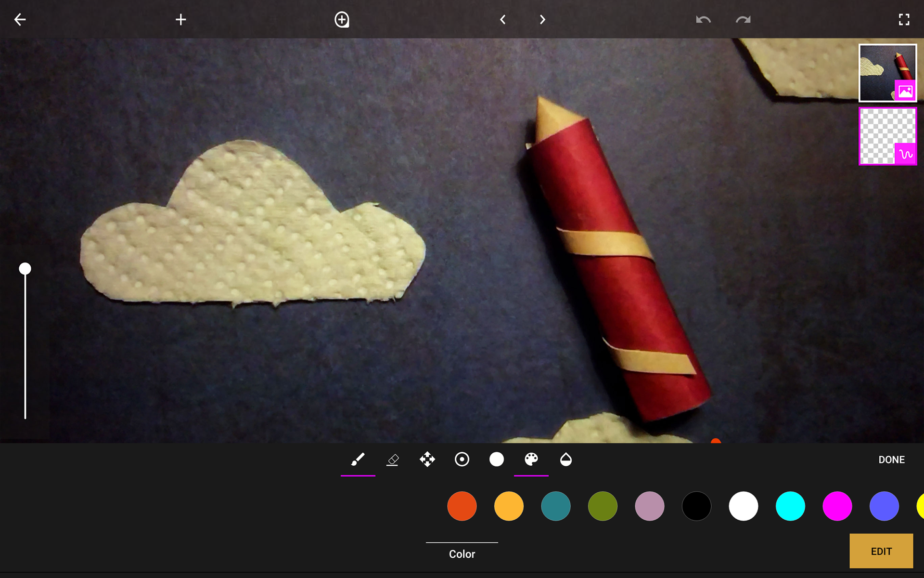Select the Brush tool

tap(358, 460)
